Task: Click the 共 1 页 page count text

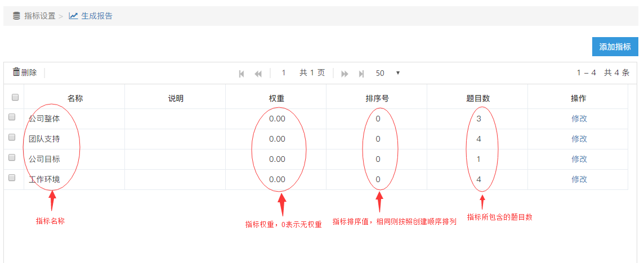Action: [312, 72]
